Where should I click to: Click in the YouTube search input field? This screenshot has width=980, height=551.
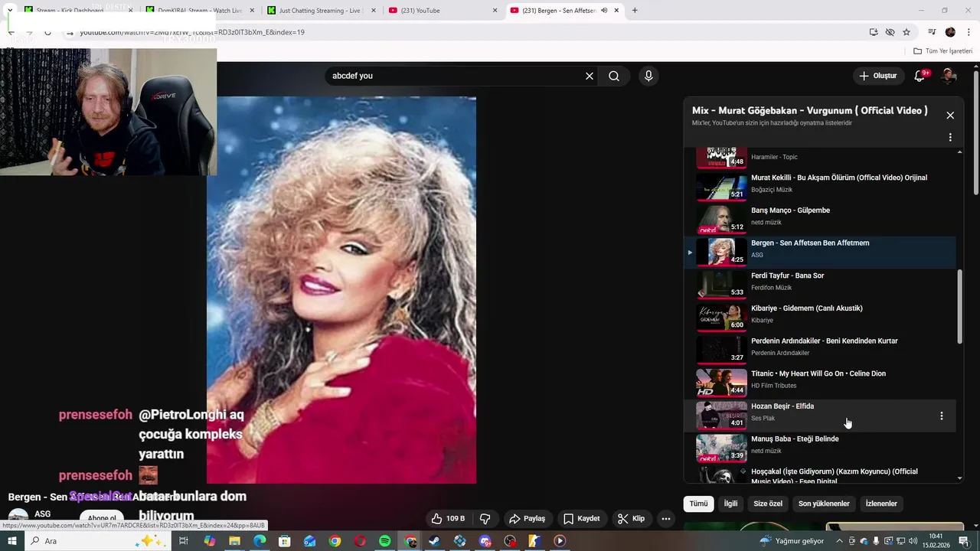456,76
